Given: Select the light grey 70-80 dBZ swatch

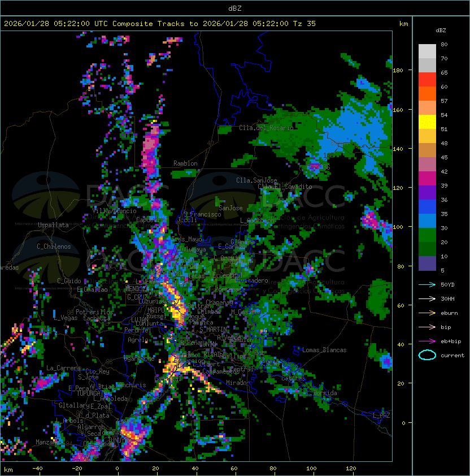Looking at the screenshot, I should (x=427, y=51).
